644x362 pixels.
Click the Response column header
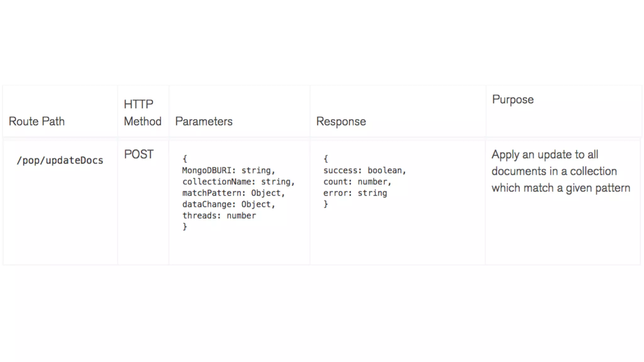tap(341, 121)
